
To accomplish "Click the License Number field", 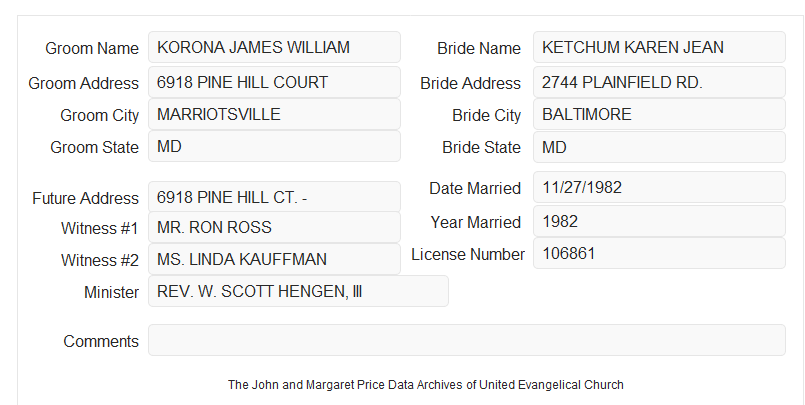I will [659, 253].
